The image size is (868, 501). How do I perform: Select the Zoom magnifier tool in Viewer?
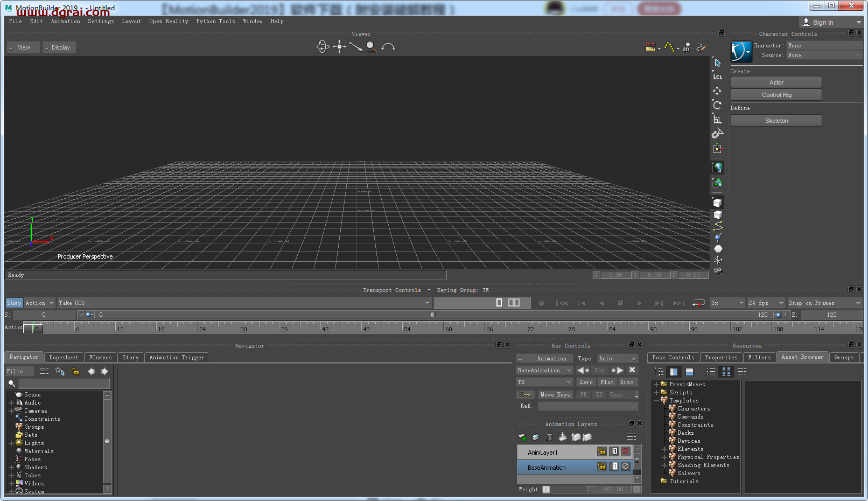pyautogui.click(x=372, y=47)
